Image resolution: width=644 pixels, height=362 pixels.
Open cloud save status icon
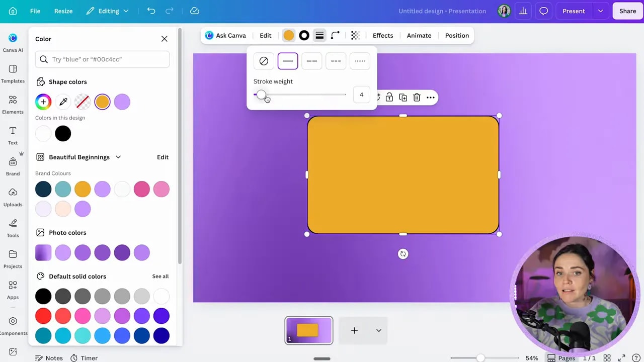[x=195, y=11]
